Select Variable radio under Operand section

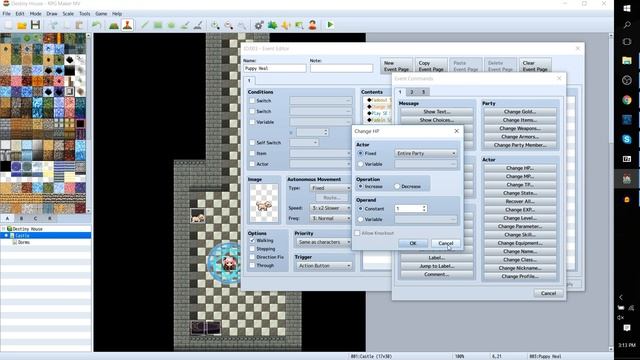(x=360, y=219)
